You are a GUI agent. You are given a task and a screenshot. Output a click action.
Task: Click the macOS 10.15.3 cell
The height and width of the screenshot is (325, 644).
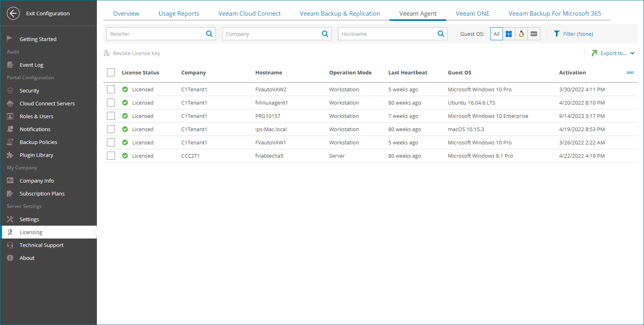[x=466, y=129]
